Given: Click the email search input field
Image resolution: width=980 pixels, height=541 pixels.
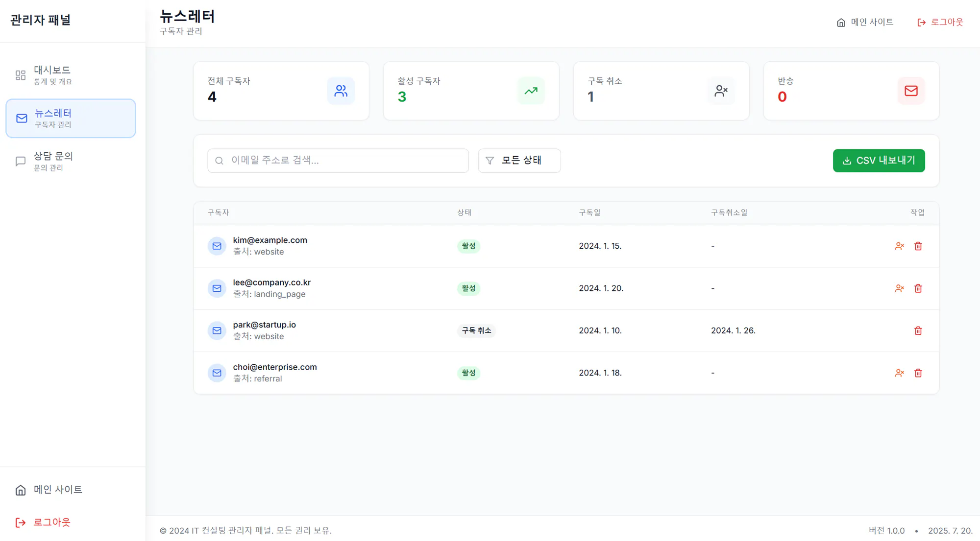Looking at the screenshot, I should tap(338, 161).
